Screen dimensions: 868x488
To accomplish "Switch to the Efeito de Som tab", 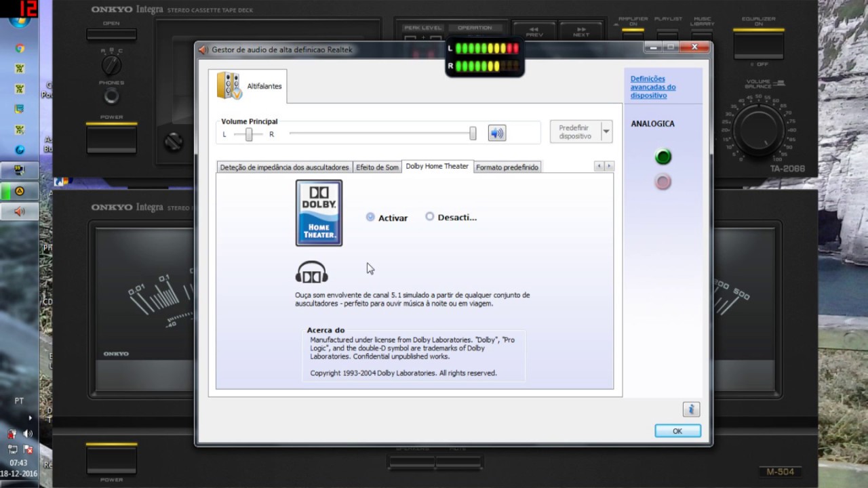I will [377, 167].
